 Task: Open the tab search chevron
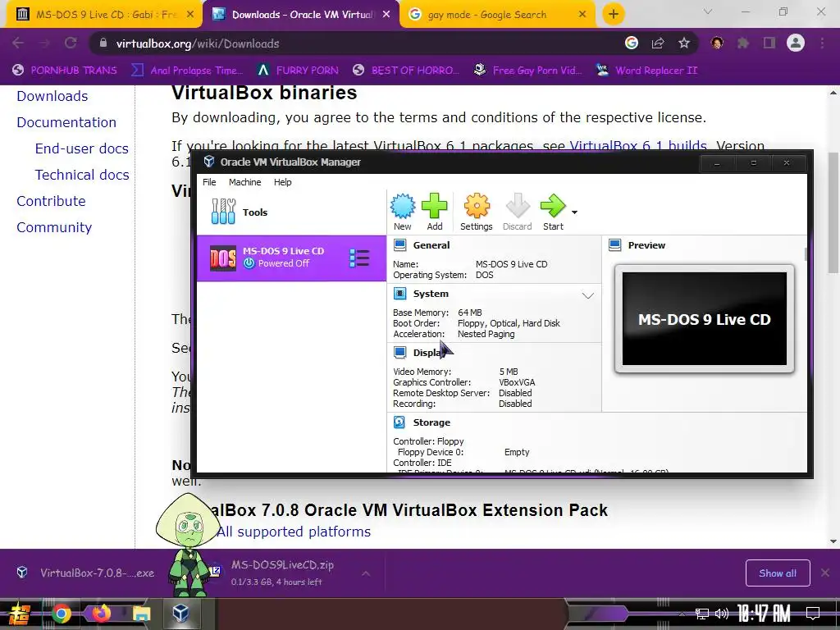point(708,11)
